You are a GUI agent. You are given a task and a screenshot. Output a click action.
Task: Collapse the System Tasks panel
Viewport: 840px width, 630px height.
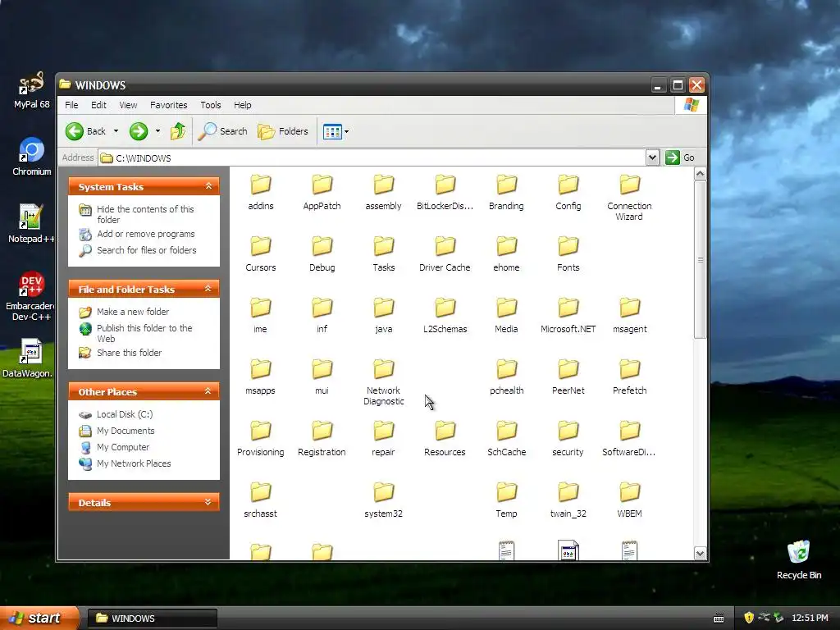[x=208, y=186]
